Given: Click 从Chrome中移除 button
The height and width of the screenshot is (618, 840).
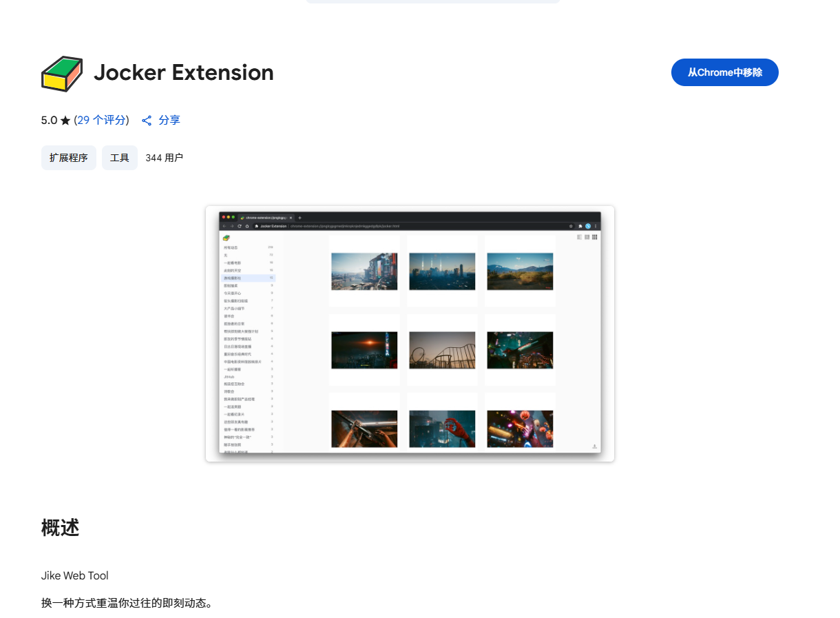Looking at the screenshot, I should [724, 72].
